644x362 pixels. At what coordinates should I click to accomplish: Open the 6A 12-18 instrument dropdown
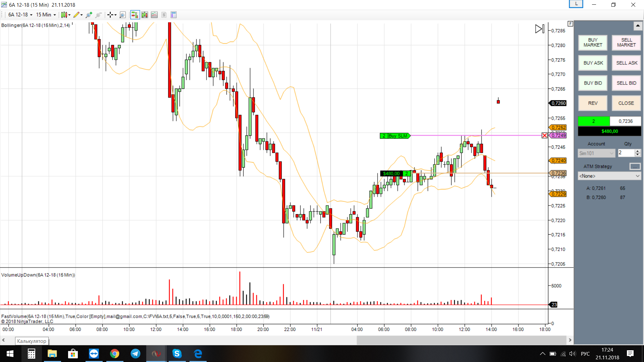[x=20, y=15]
